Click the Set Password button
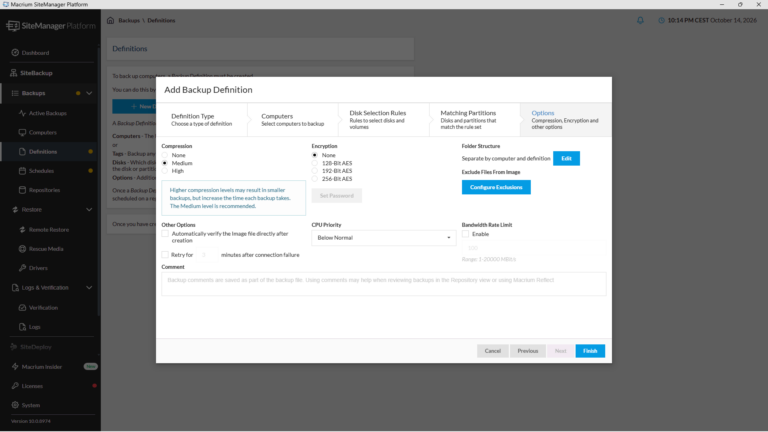 click(336, 195)
